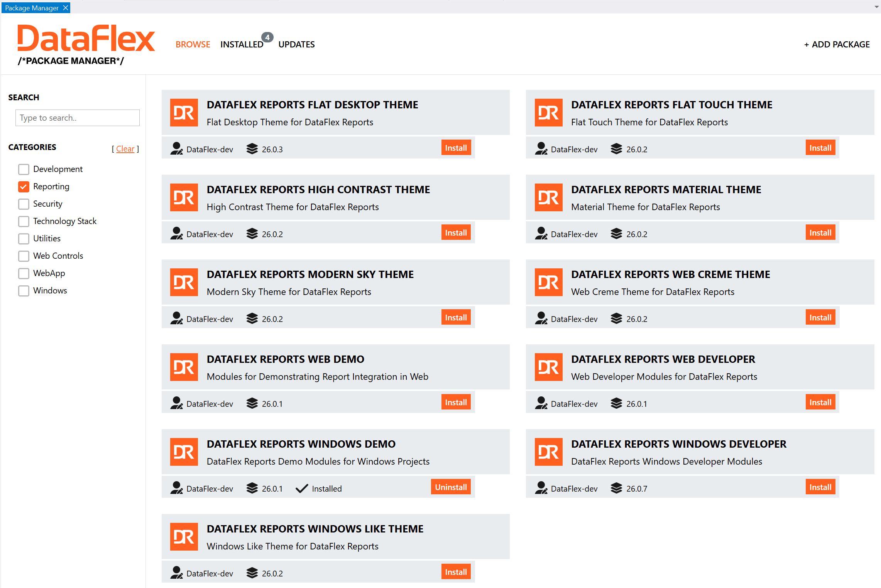This screenshot has height=588, width=881.
Task: Click author icon on Flat Touch Theme card
Action: pos(541,149)
